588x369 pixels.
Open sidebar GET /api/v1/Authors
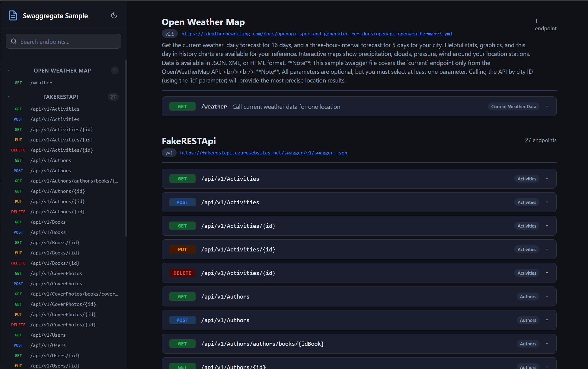(x=63, y=160)
